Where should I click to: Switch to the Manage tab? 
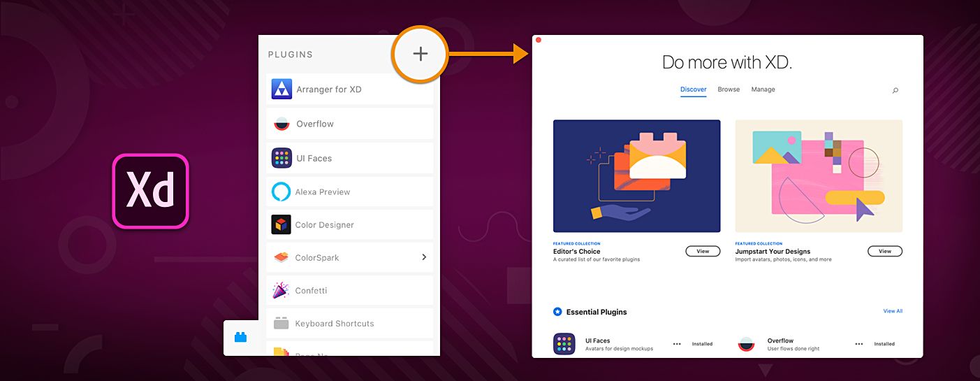pyautogui.click(x=763, y=89)
